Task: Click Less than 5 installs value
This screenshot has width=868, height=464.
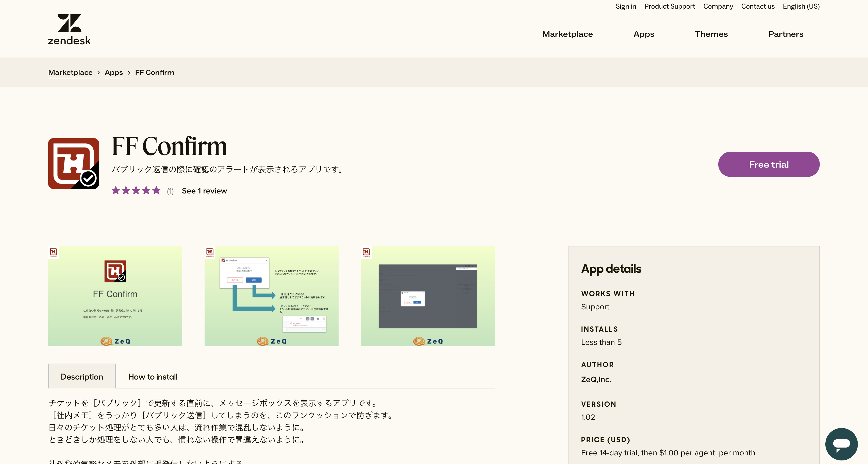Action: (602, 342)
